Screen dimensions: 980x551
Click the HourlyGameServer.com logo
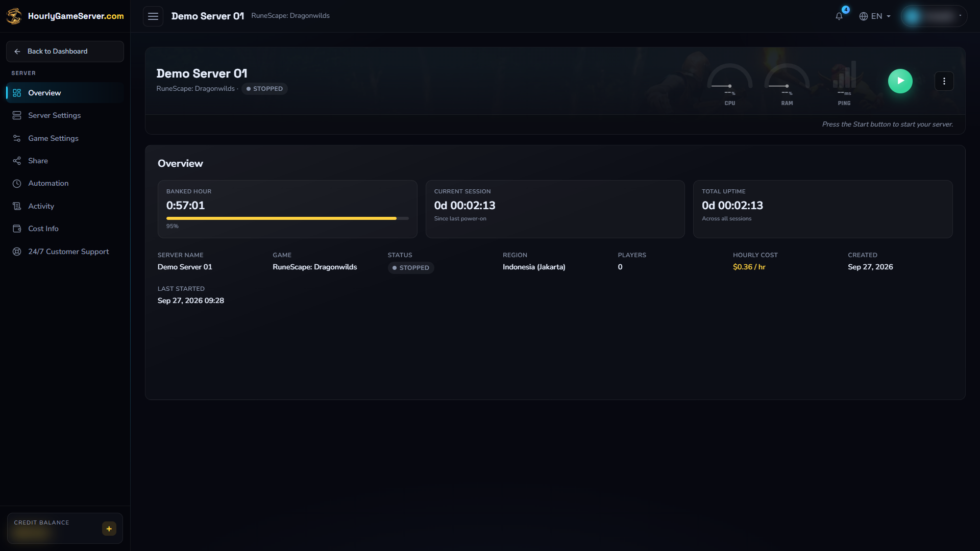65,16
